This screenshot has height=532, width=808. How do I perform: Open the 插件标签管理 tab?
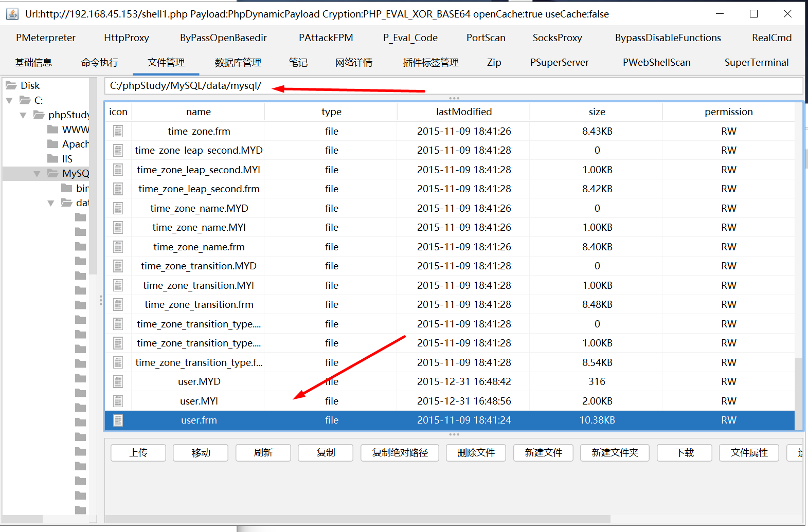click(431, 62)
